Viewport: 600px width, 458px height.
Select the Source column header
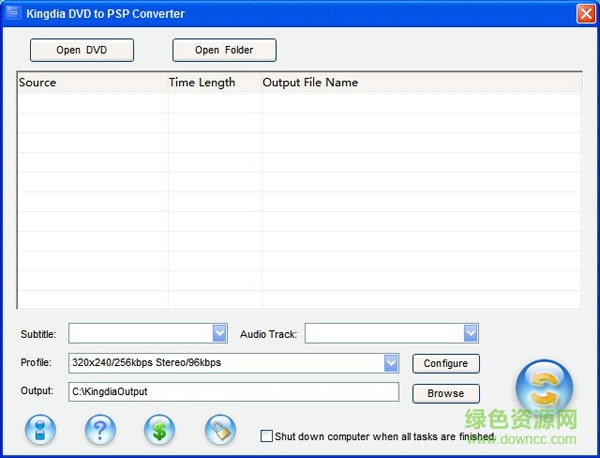pyautogui.click(x=93, y=82)
